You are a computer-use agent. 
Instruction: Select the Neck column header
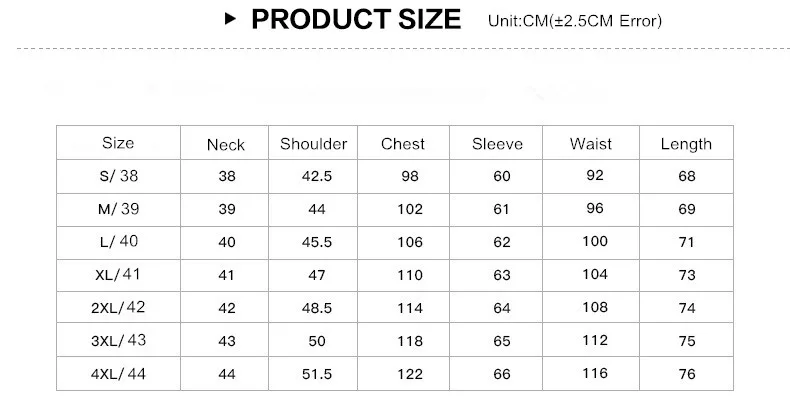(226, 145)
